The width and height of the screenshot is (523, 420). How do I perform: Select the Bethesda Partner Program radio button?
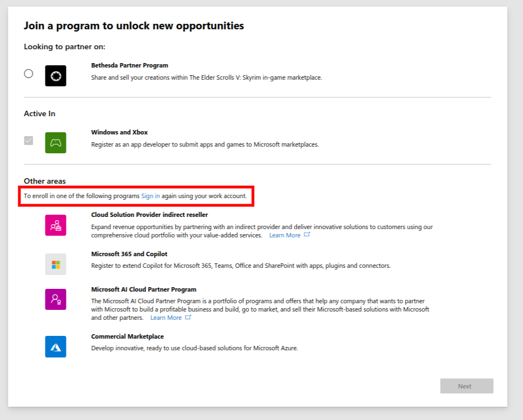(x=28, y=73)
